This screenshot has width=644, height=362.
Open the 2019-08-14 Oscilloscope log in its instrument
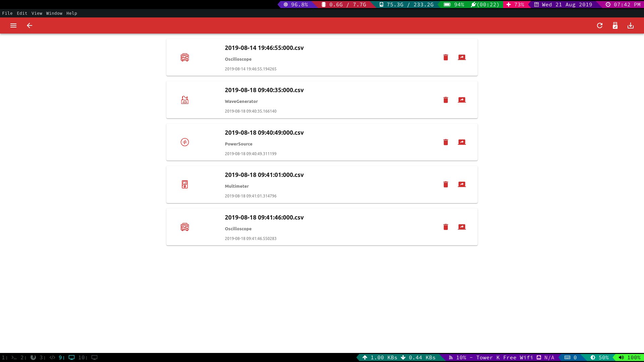462,57
